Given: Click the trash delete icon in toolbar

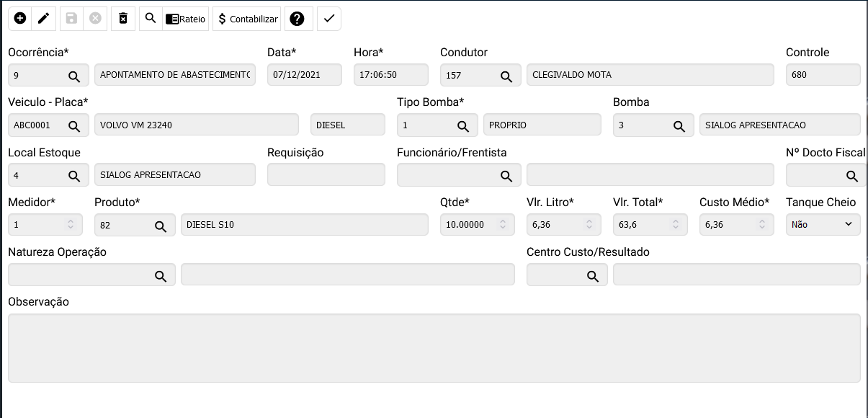Looking at the screenshot, I should click(x=123, y=19).
